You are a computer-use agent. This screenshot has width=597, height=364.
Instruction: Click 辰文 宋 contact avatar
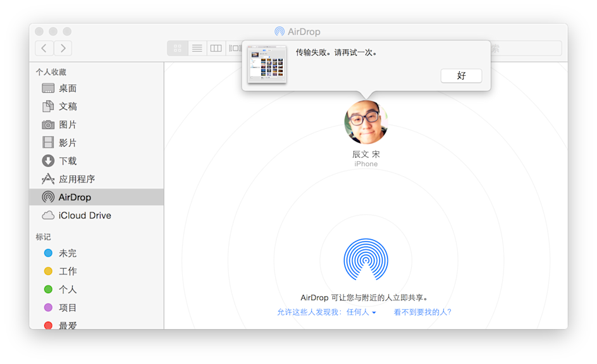pos(366,123)
